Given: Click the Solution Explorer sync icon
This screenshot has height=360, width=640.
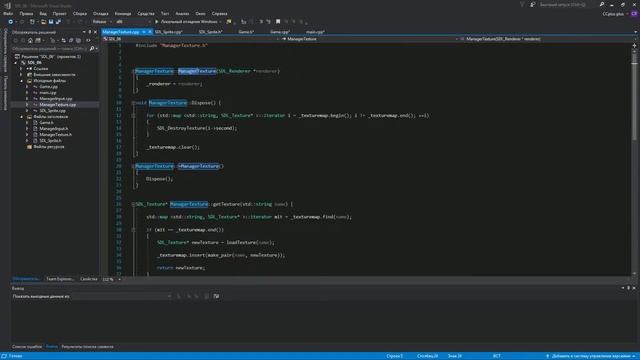Looking at the screenshot, I should click(x=63, y=40).
